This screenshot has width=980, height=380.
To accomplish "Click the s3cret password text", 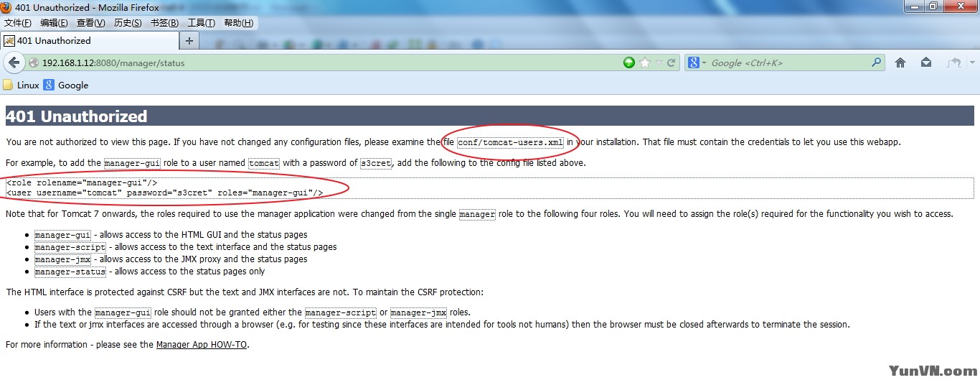I will (376, 163).
